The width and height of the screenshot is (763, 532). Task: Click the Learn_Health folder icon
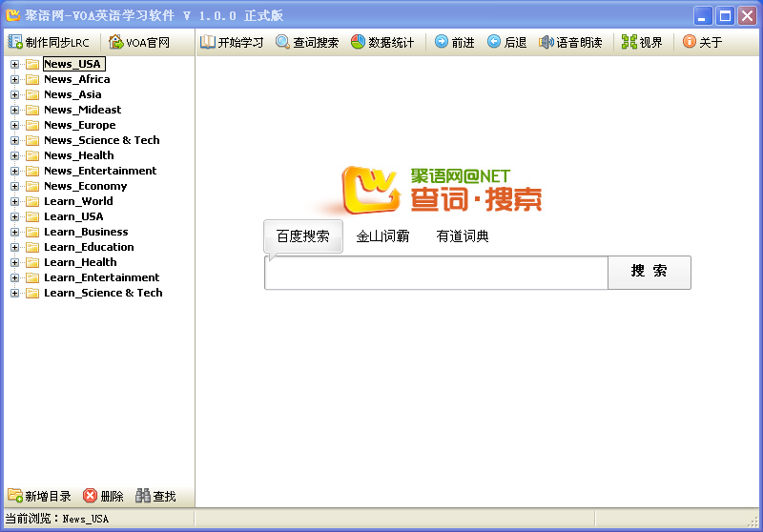pyautogui.click(x=32, y=262)
